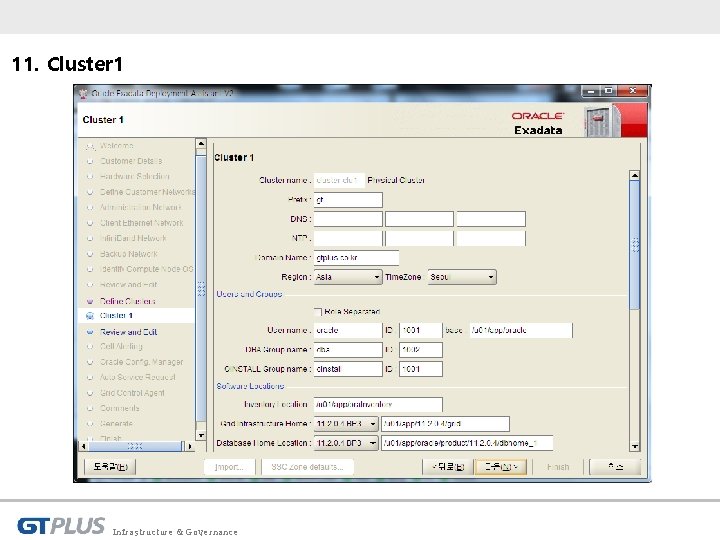Click the User name field with oracle

(348, 330)
